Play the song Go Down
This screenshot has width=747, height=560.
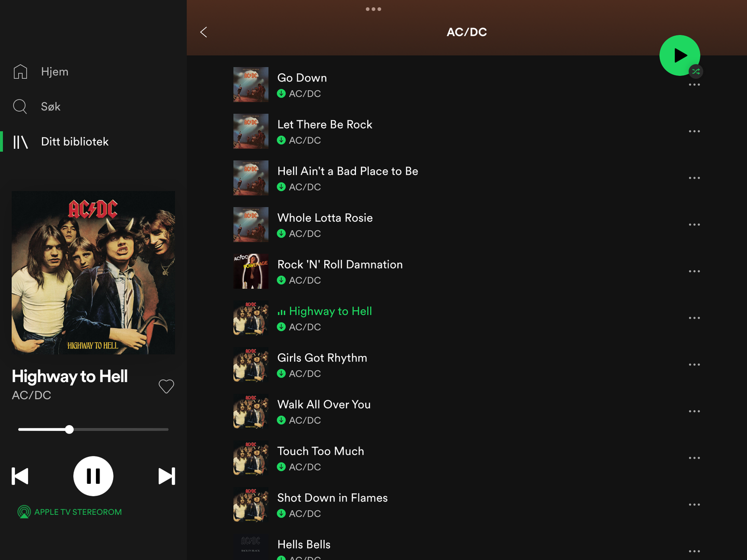pyautogui.click(x=302, y=78)
